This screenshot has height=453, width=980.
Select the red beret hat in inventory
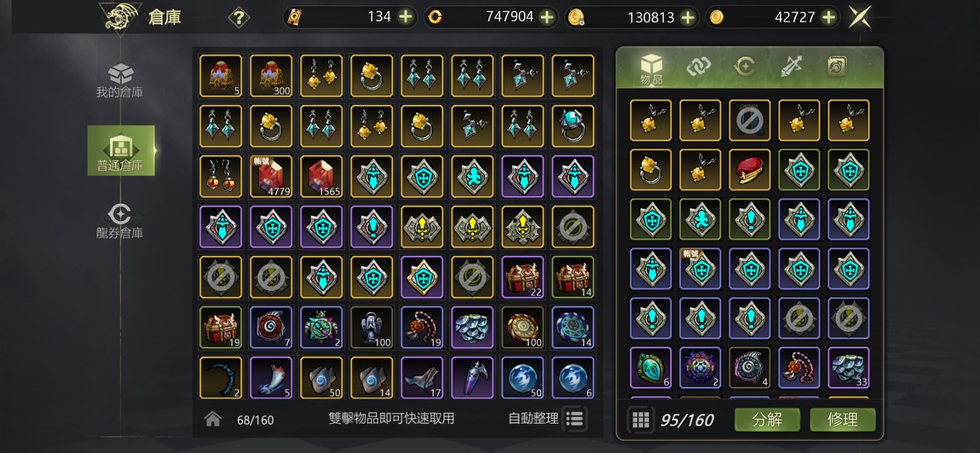point(750,170)
